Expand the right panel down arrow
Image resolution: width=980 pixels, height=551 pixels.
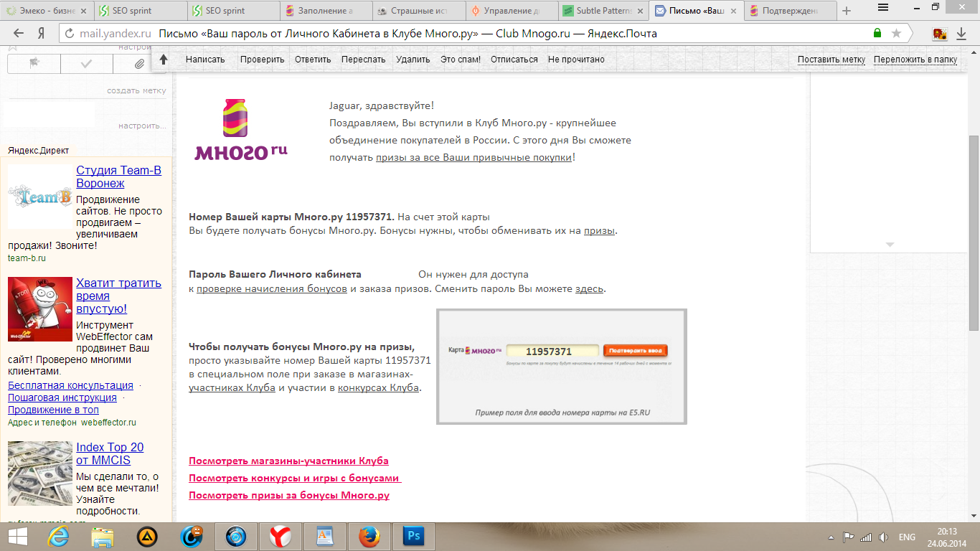890,245
